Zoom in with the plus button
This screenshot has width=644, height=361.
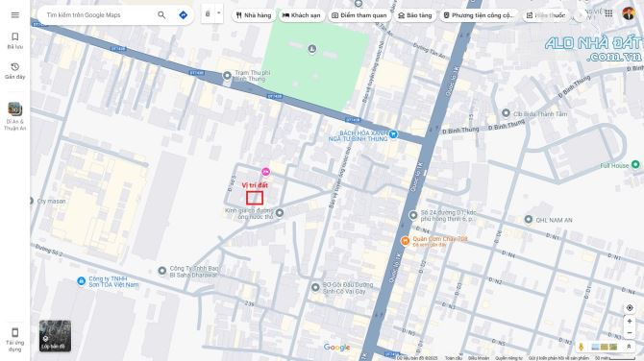[630, 322]
